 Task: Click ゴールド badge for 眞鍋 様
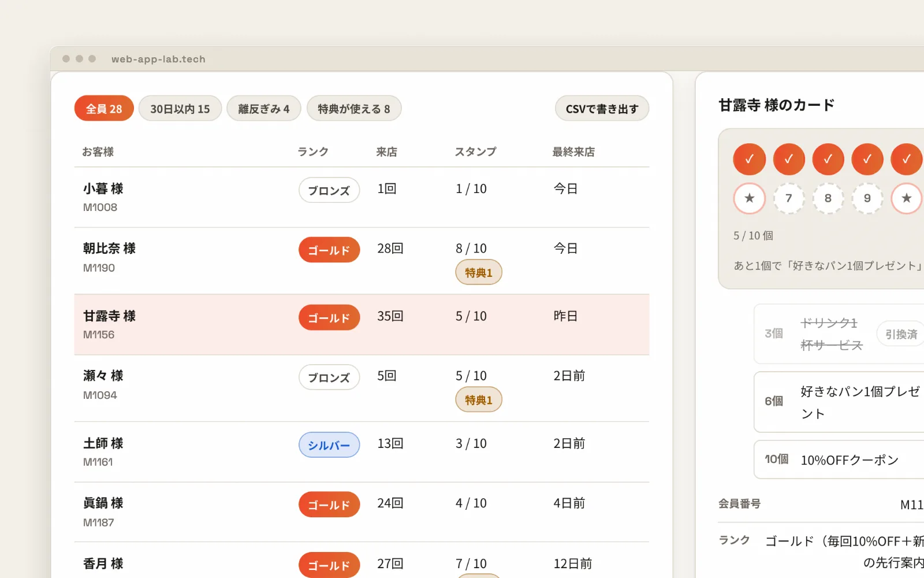point(329,505)
